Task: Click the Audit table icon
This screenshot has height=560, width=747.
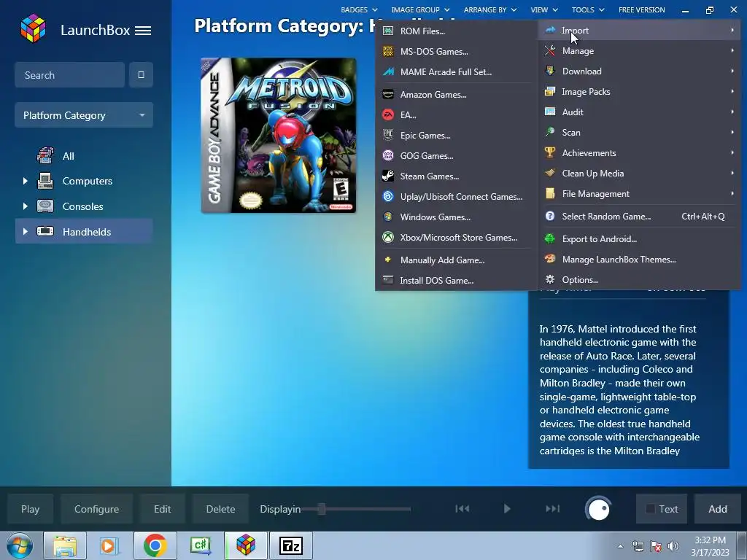Action: click(x=550, y=112)
